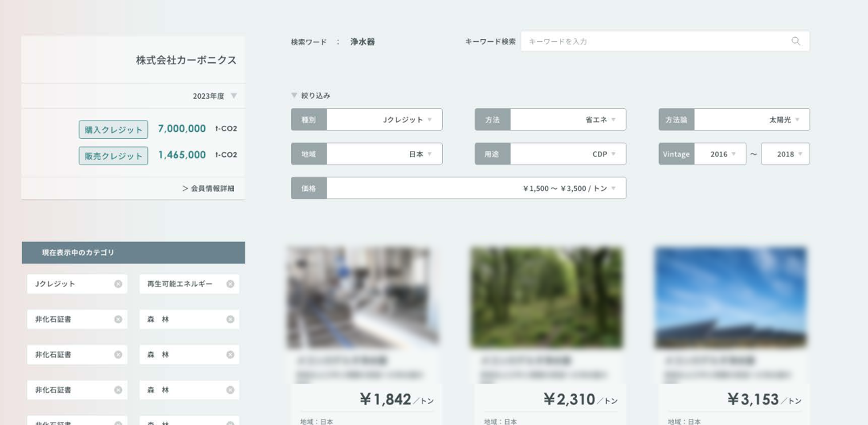Viewport: 868px width, 425px height.
Task: Open the 種別 Jクレジット dropdown
Action: pyautogui.click(x=384, y=119)
